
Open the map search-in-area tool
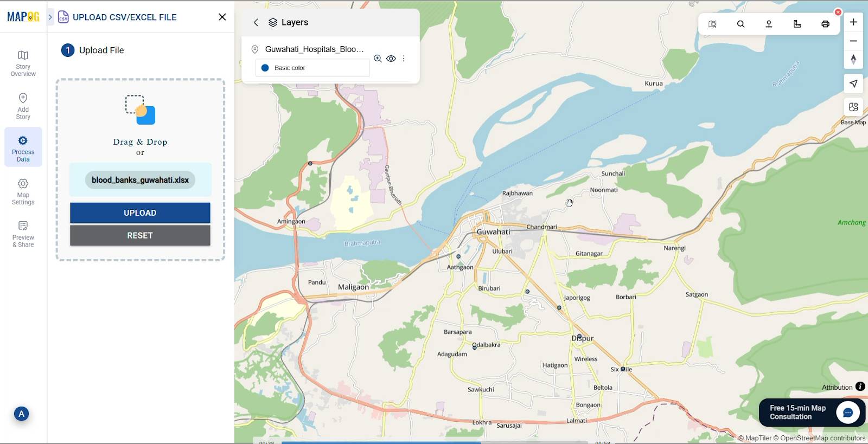[x=712, y=24]
